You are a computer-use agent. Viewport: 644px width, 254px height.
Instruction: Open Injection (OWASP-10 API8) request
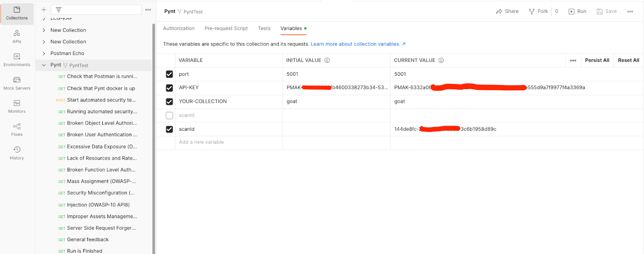pyautogui.click(x=94, y=205)
